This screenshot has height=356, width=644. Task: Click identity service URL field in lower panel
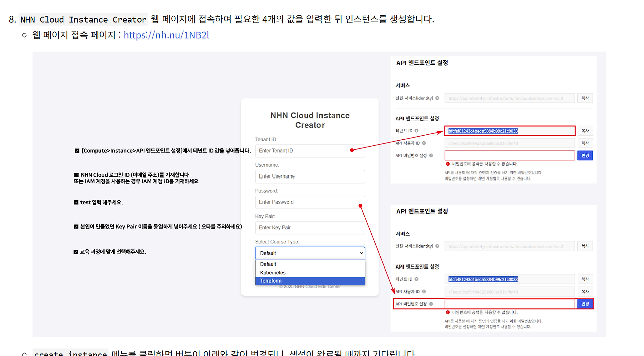tap(510, 246)
